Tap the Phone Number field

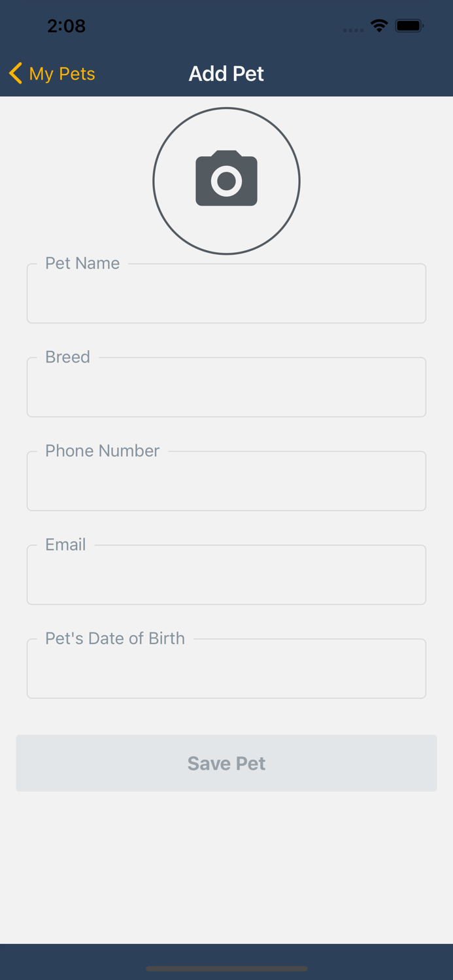tap(226, 485)
